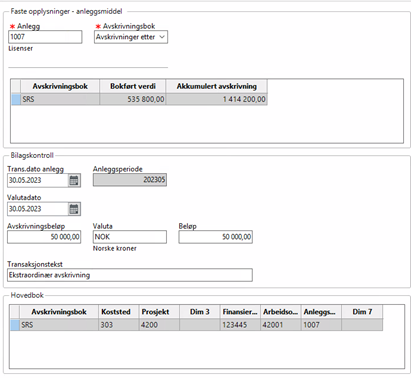Screen dimensions: 411x378
Task: Click the Dim 7 column header
Action: point(362,312)
